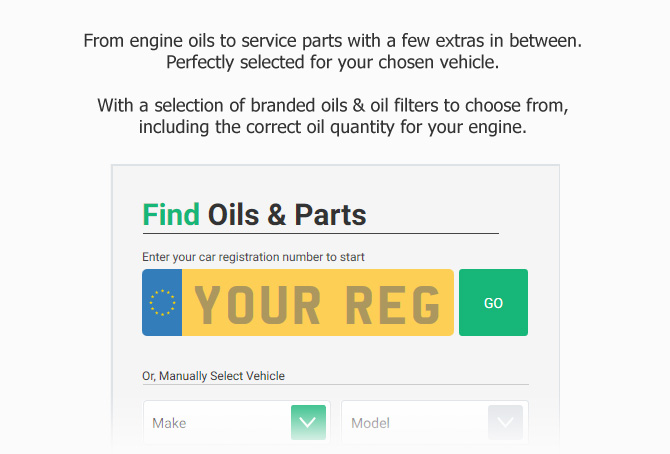Click the divider line under Manually Select Vehicle
This screenshot has width=670, height=454.
[335, 384]
